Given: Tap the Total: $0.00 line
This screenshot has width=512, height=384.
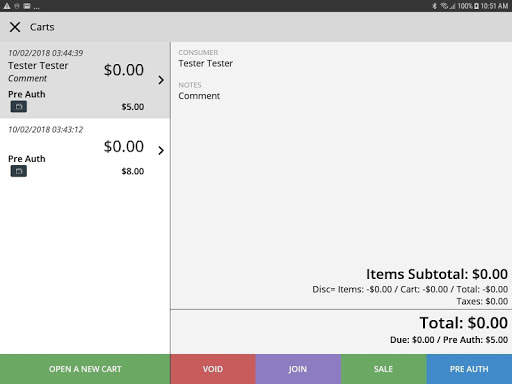Looking at the screenshot, I should click(x=464, y=323).
